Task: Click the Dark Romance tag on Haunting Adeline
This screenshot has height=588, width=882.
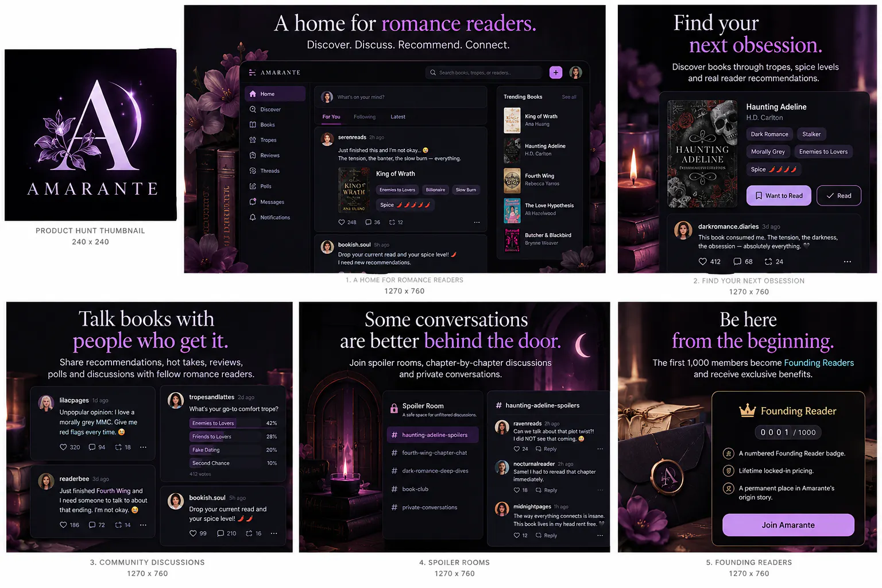Action: click(769, 134)
